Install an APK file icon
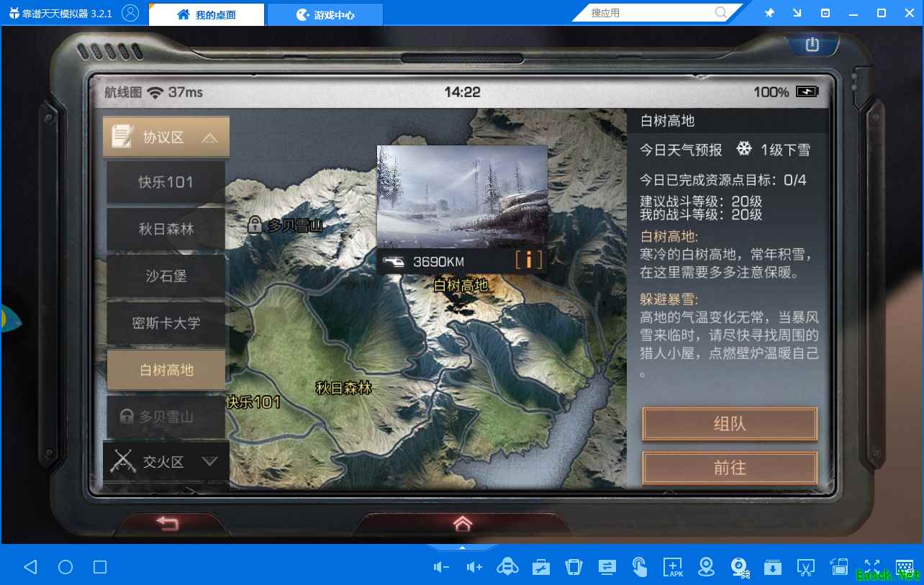This screenshot has width=924, height=585. [x=673, y=567]
